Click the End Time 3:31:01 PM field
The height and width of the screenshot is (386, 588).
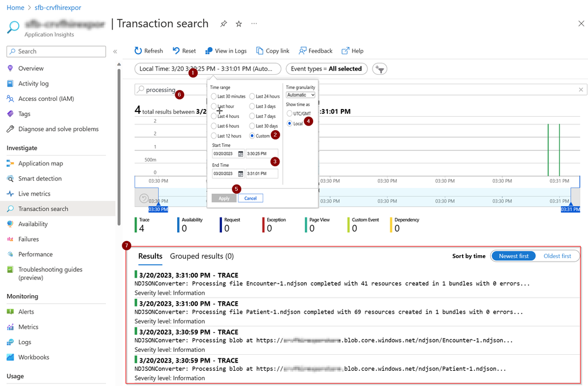point(262,174)
